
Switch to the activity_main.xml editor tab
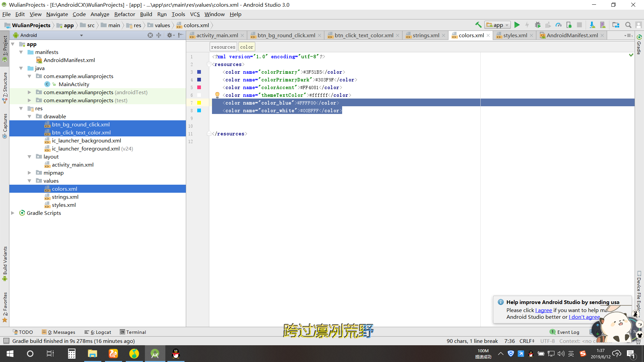(217, 35)
